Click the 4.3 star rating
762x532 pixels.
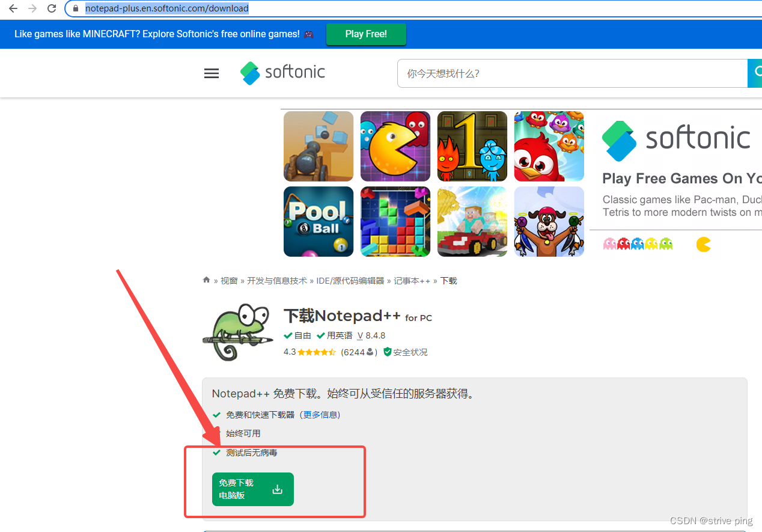coord(309,352)
